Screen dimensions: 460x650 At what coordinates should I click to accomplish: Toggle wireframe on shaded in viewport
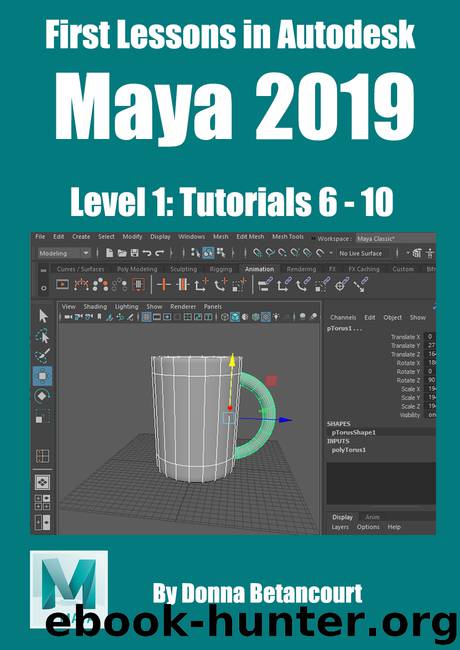click(256, 317)
